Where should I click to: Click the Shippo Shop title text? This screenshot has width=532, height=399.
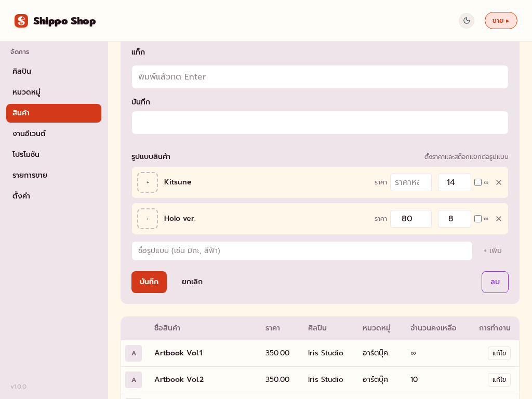click(64, 21)
